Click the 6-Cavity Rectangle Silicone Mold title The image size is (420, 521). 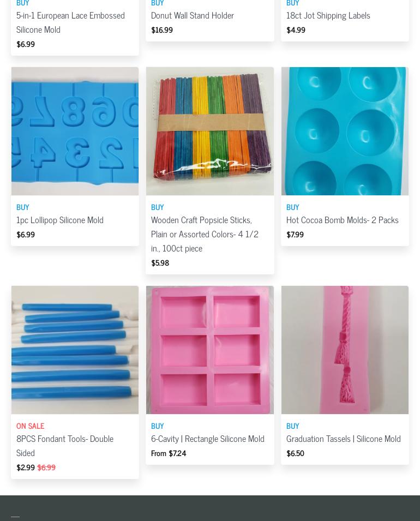click(x=208, y=439)
